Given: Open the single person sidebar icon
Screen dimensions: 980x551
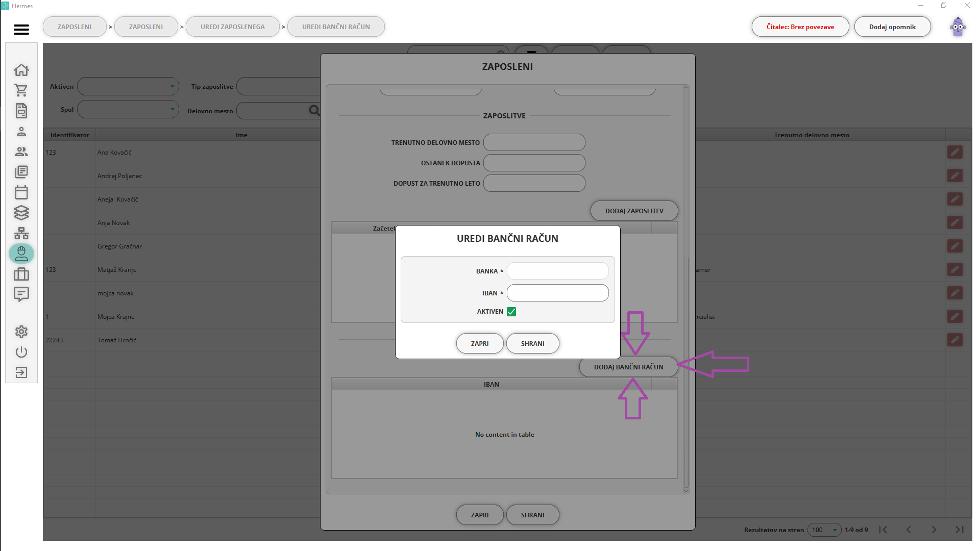Looking at the screenshot, I should coord(21,131).
